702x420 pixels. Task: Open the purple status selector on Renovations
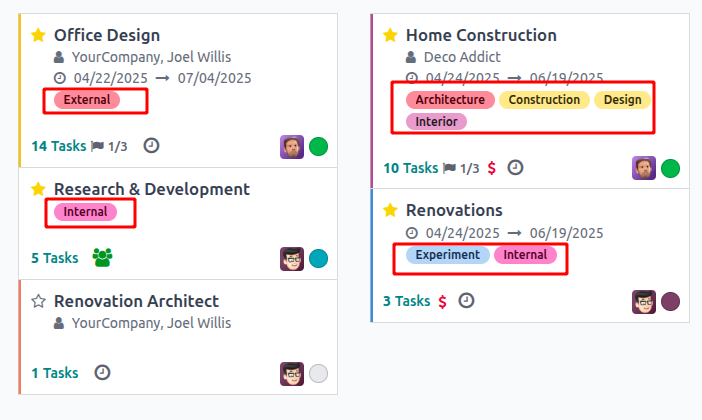(x=670, y=301)
